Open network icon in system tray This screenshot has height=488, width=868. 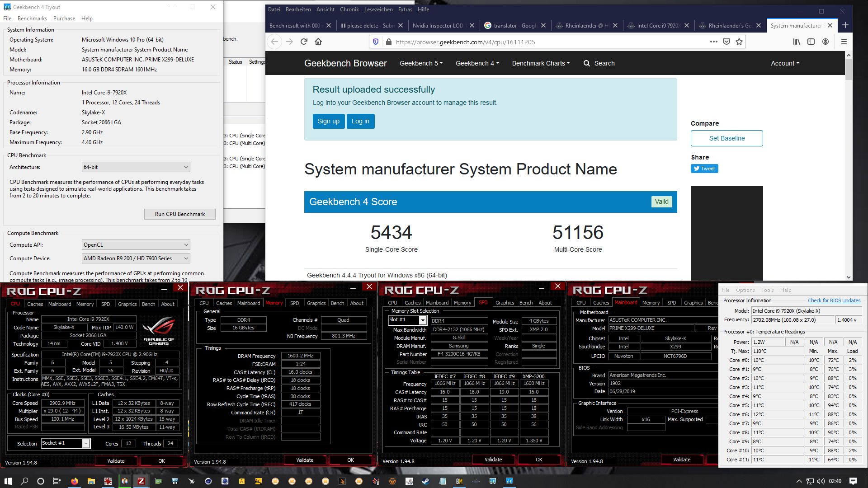(x=810, y=481)
